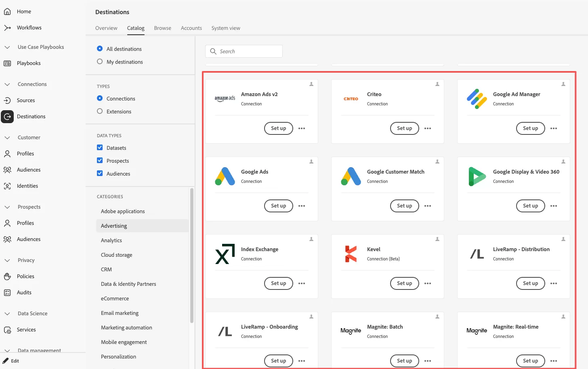Click the Services icon in sidebar
This screenshot has height=369, width=588.
pyautogui.click(x=7, y=330)
